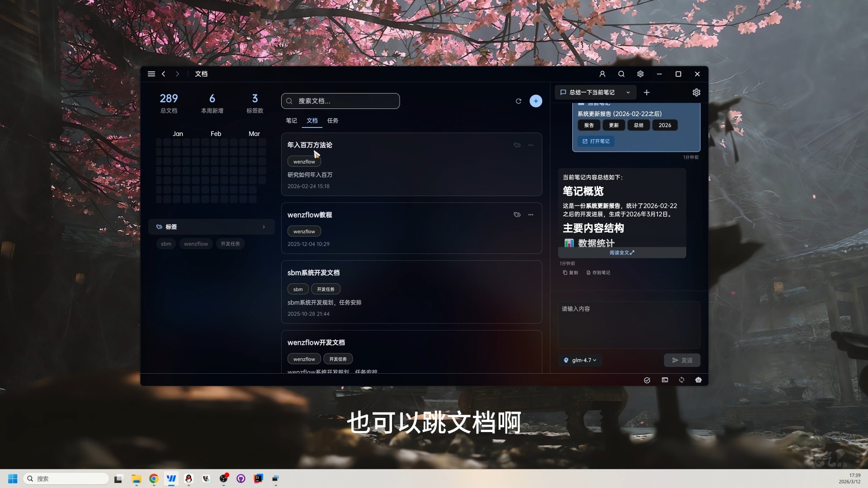Click the robot icon in status bar
This screenshot has height=488, width=868.
tap(698, 380)
